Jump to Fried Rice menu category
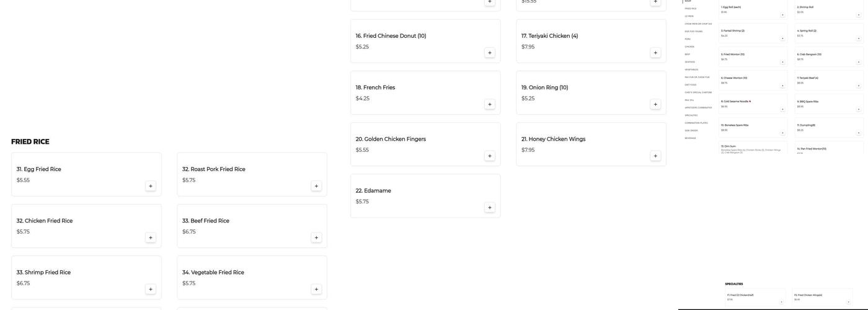 click(x=691, y=9)
